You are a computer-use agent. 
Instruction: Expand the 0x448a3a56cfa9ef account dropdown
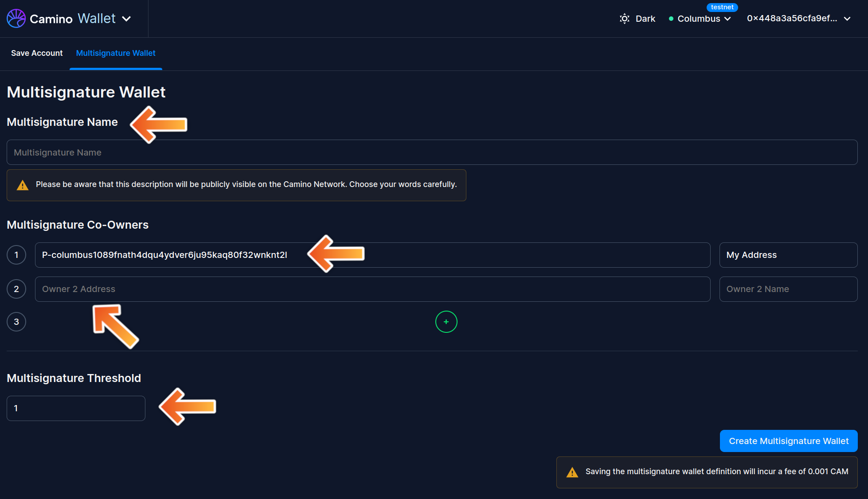pos(847,19)
